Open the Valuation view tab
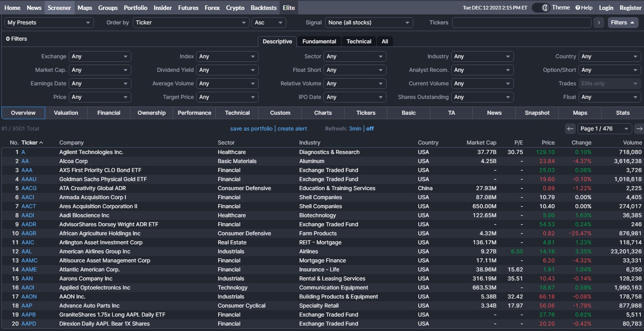Viewport: 644px width, 331px height. point(66,113)
